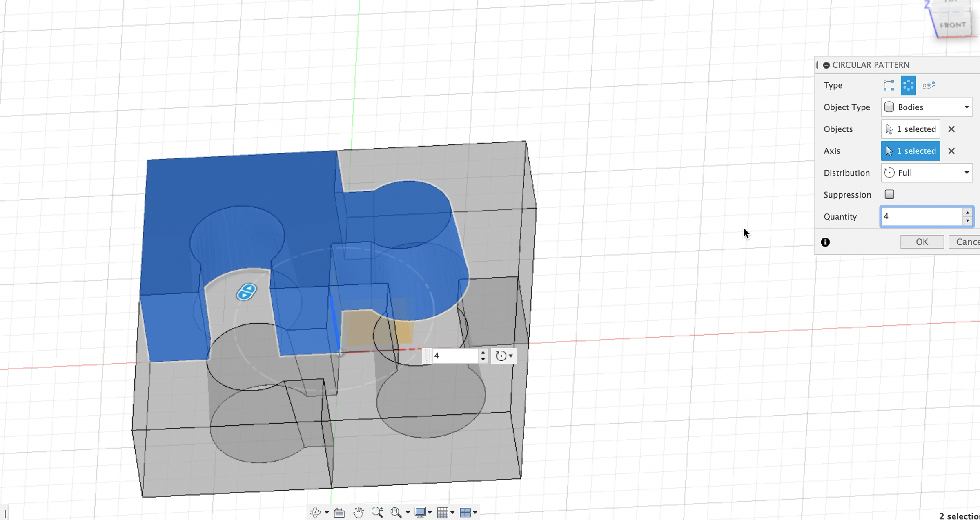Clear the Axis selection with X

tap(951, 151)
